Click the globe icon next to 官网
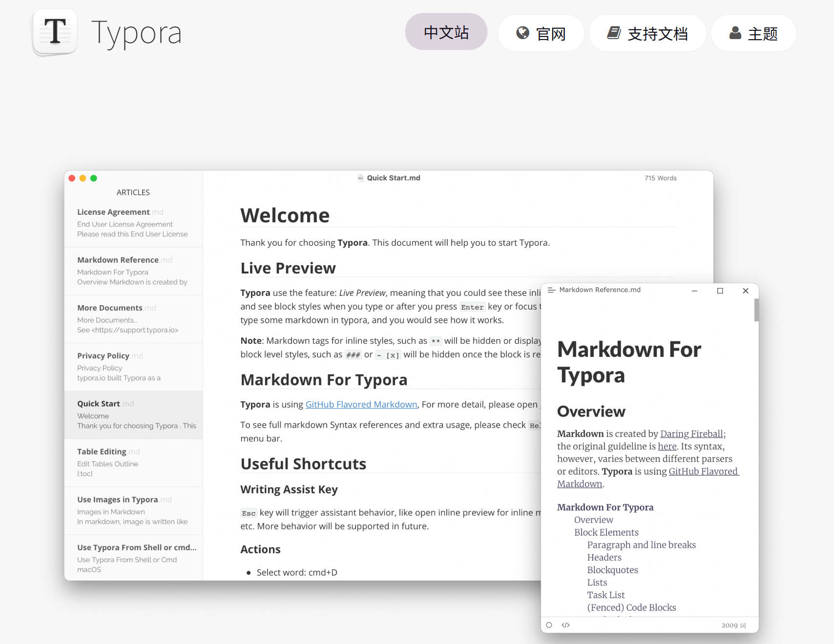 [523, 33]
